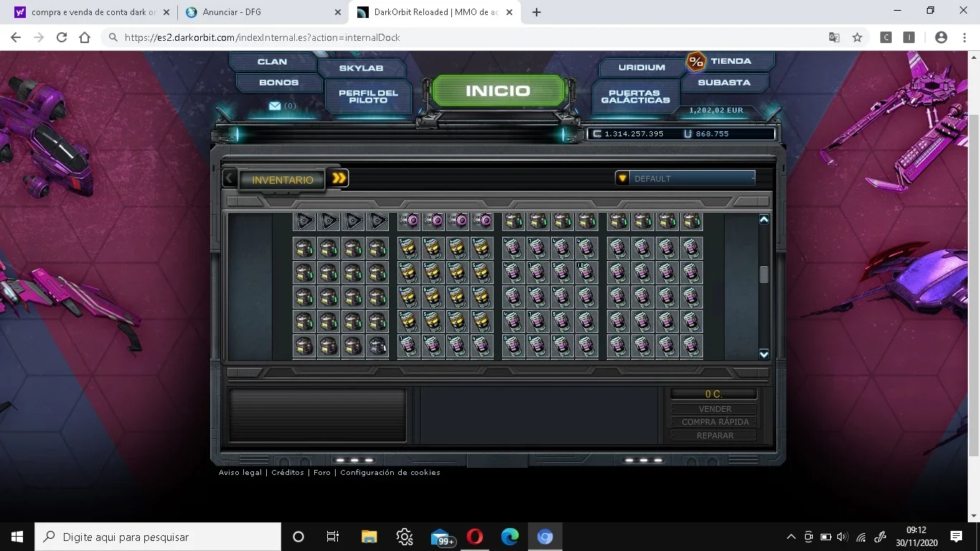The height and width of the screenshot is (551, 980).
Task: Click the credits currency icon
Action: [597, 133]
